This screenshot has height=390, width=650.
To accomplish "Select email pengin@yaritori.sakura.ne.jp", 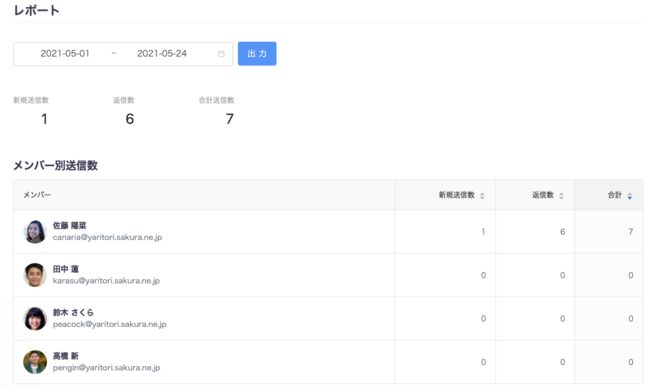I will point(106,368).
